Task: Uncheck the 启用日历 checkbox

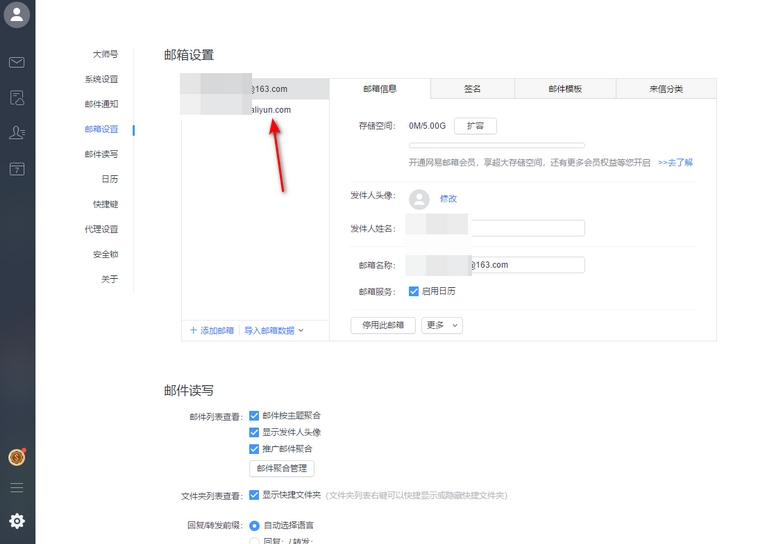Action: pos(414,291)
